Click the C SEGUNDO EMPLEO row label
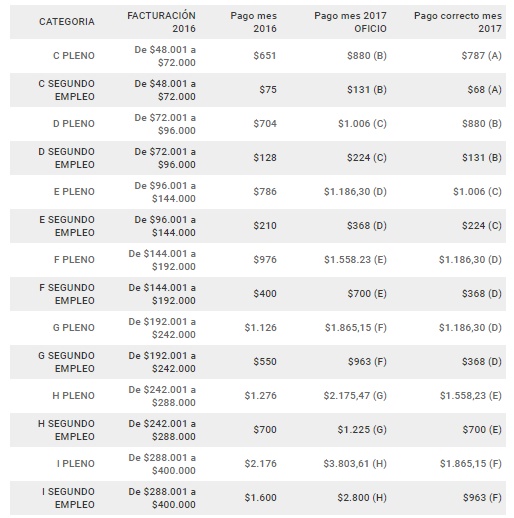This screenshot has width=514, height=518. (66, 90)
